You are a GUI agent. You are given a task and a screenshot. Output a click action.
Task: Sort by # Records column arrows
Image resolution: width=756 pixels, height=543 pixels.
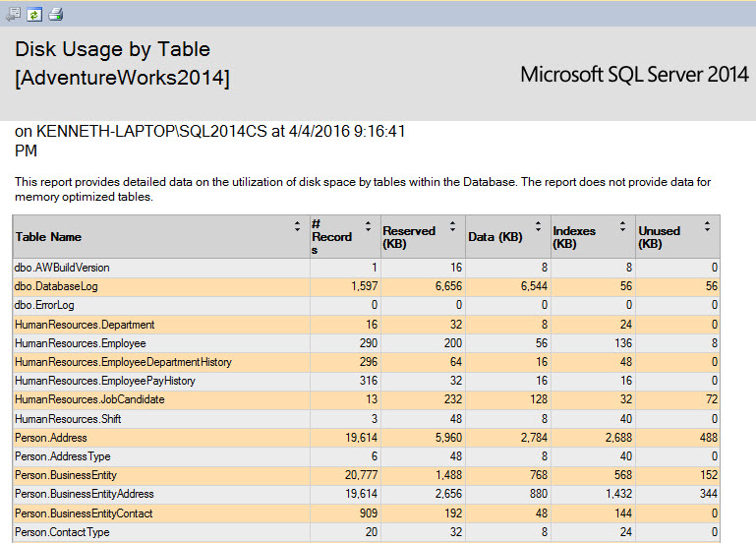tap(368, 226)
